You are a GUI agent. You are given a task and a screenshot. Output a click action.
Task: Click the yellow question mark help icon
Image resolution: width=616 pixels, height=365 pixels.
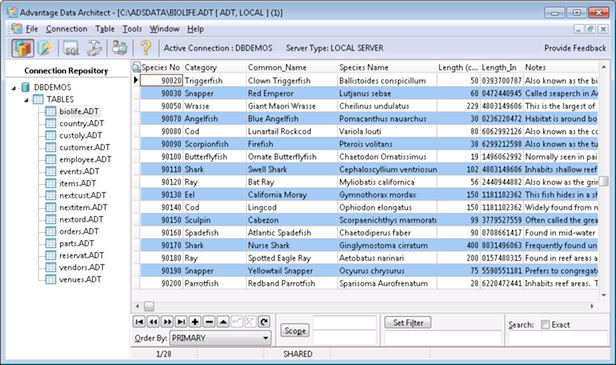[x=146, y=48]
